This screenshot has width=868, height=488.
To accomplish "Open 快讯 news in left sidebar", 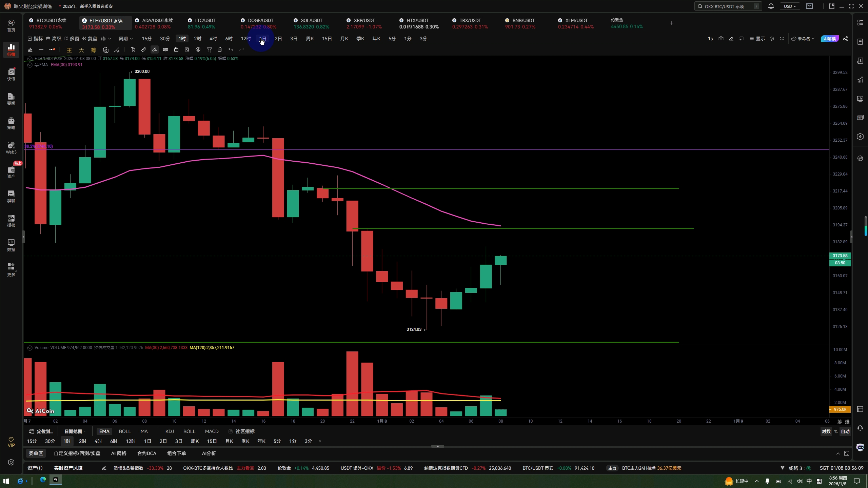I will pyautogui.click(x=11, y=74).
